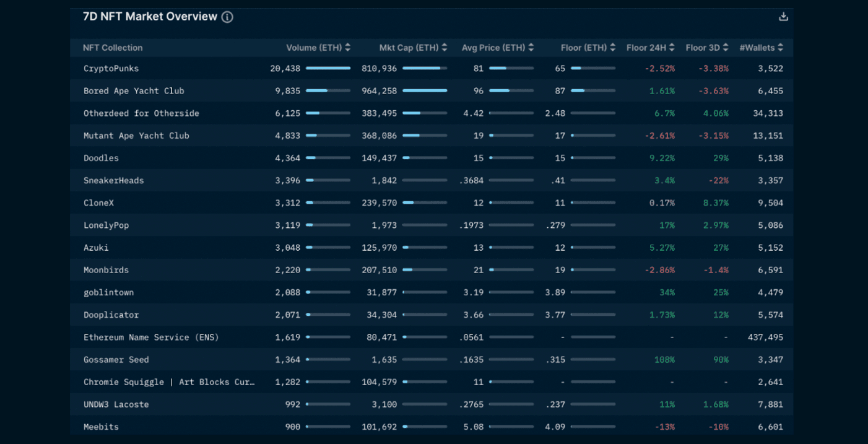The image size is (868, 444).
Task: Click Otherdeed floor 24H change 6.7%
Action: 664,113
